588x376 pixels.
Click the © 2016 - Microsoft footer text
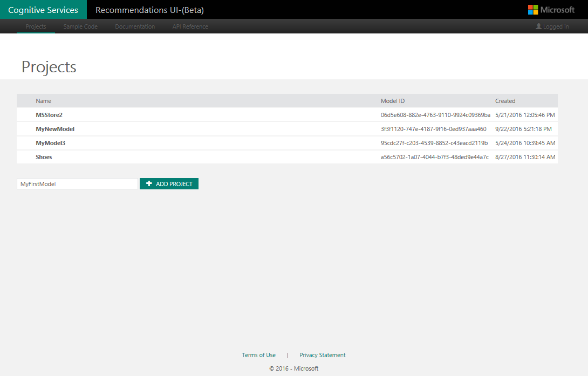[293, 368]
